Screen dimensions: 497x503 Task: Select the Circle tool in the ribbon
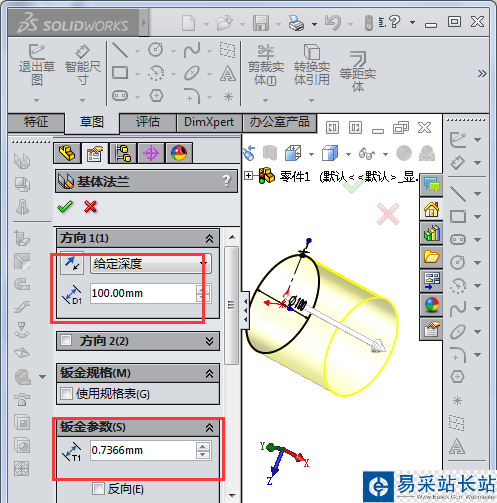coord(156,50)
